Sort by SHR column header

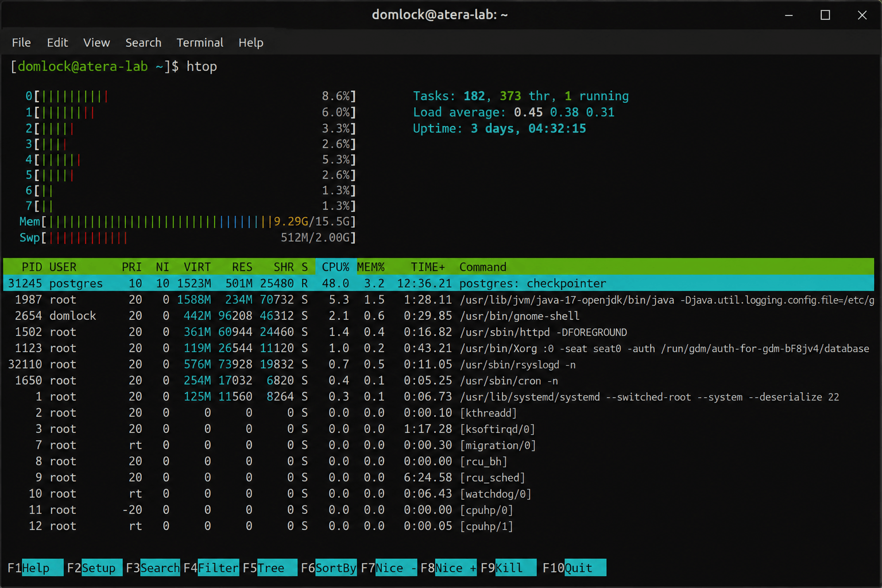(x=284, y=267)
